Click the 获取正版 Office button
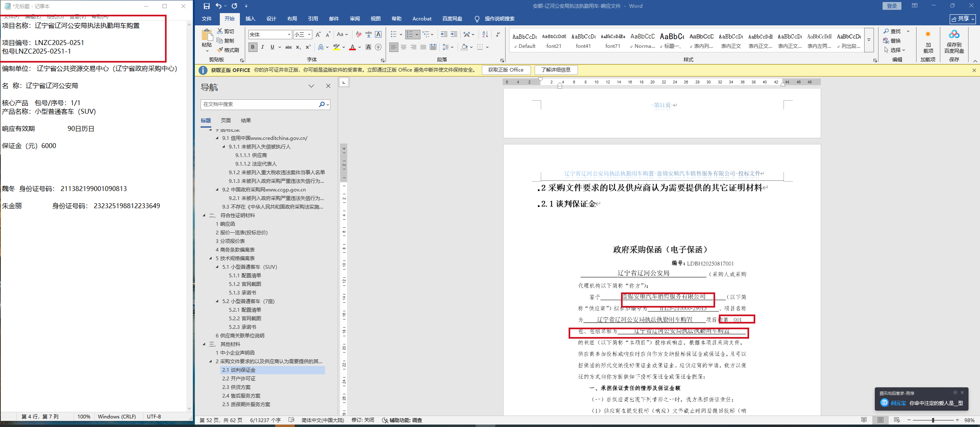980x427 pixels. [506, 70]
